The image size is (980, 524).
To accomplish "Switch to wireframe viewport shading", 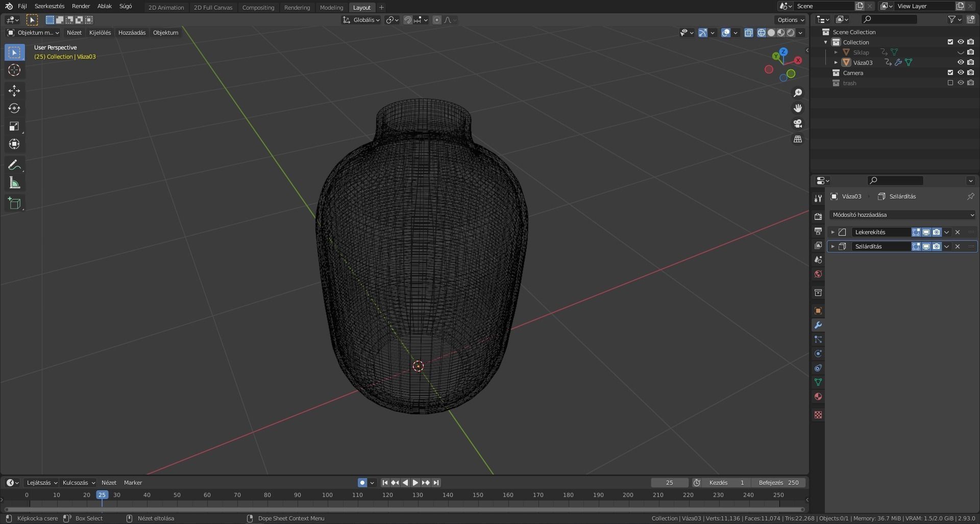I will (x=762, y=33).
